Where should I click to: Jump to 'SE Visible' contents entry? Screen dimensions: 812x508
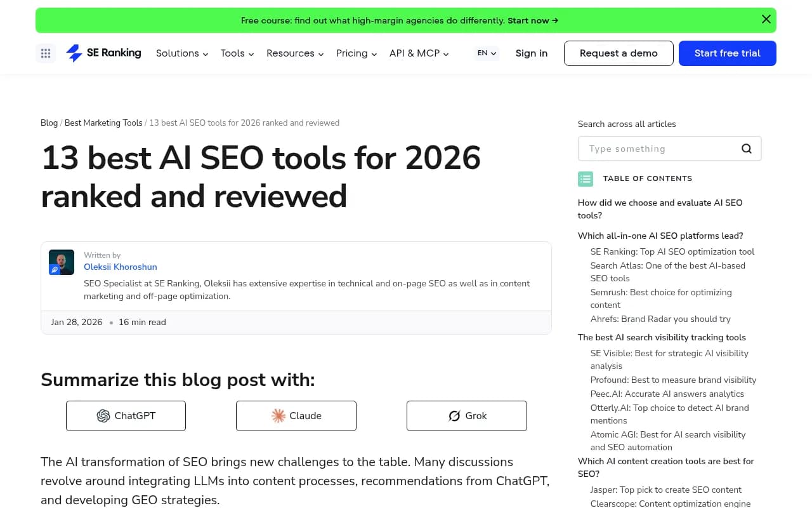coord(669,359)
